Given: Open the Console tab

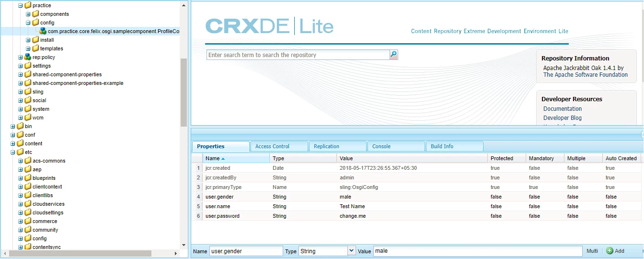Looking at the screenshot, I should (x=396, y=146).
